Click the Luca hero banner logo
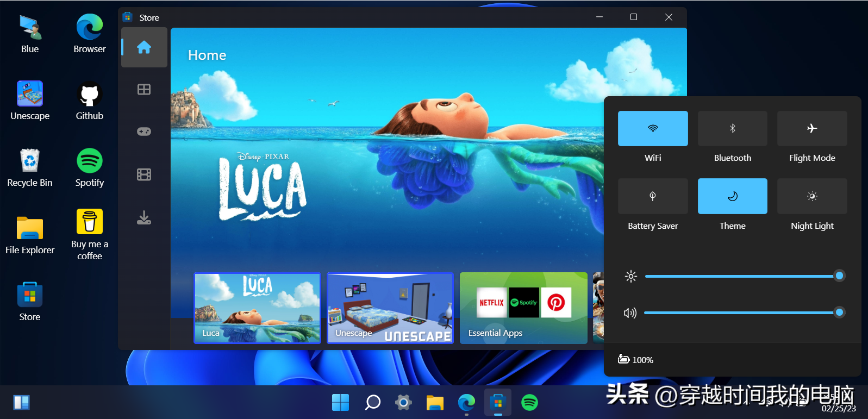The height and width of the screenshot is (419, 868). click(263, 187)
